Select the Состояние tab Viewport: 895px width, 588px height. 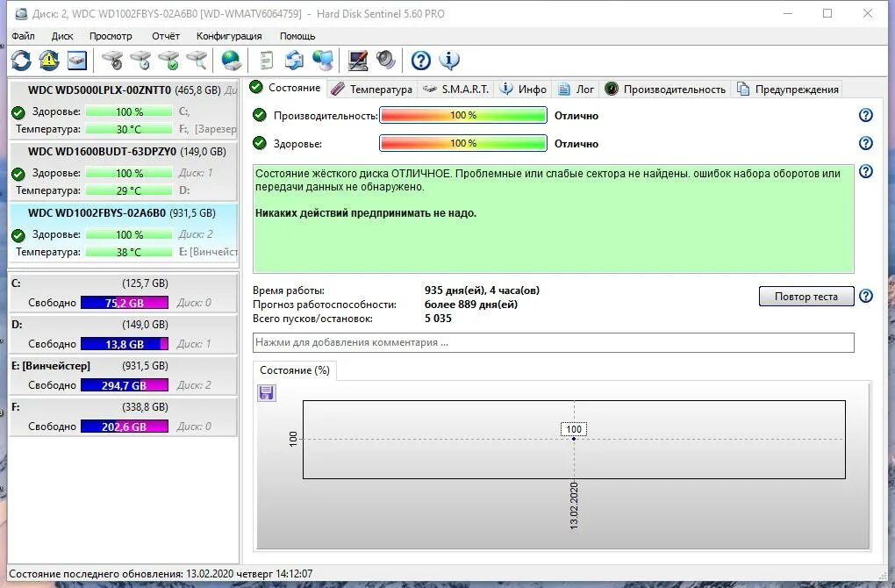[285, 88]
